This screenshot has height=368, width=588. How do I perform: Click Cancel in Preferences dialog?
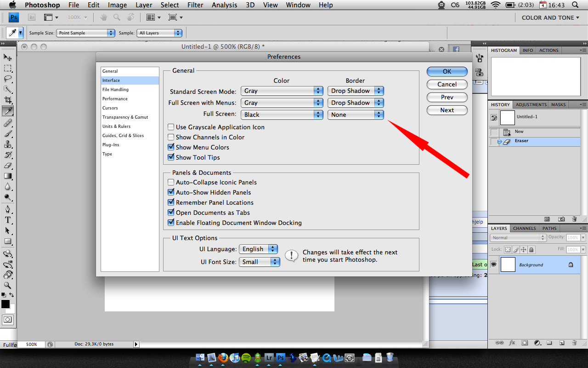pos(447,84)
